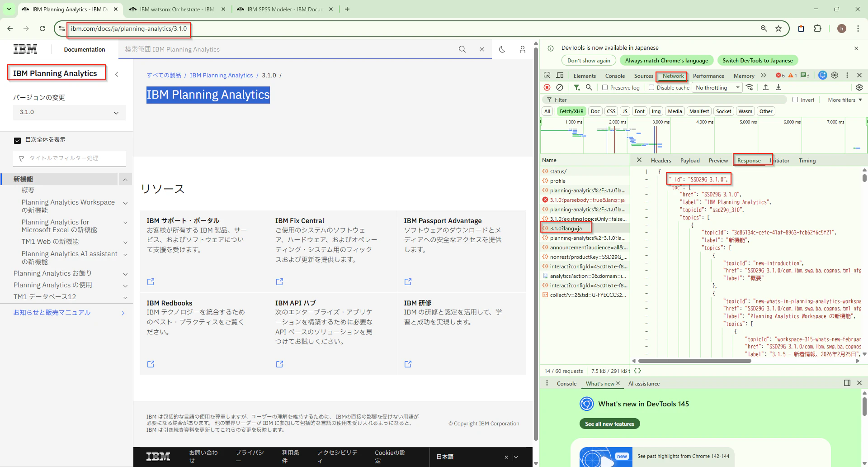Viewport: 868px width, 467px height.
Task: Show more DevTools tabs with the double chevron
Action: point(764,76)
